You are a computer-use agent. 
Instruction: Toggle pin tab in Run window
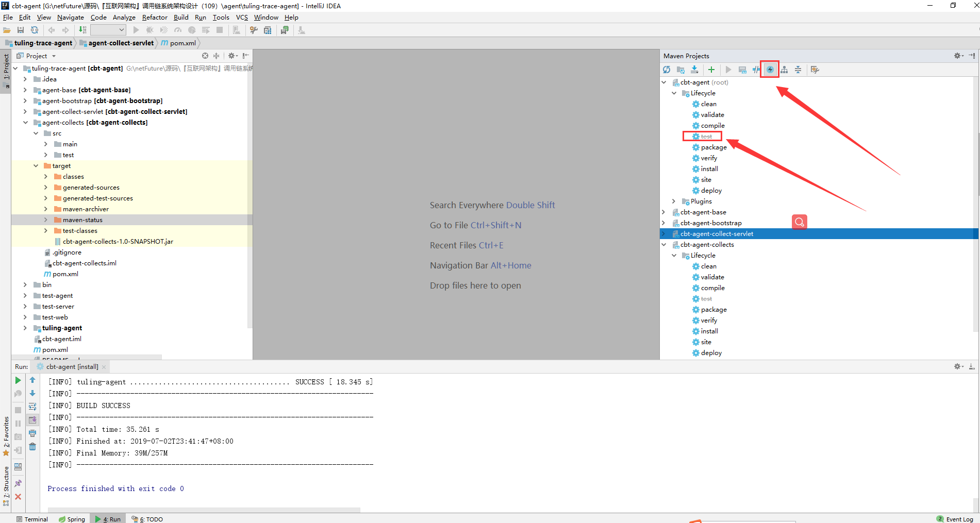pos(18,483)
